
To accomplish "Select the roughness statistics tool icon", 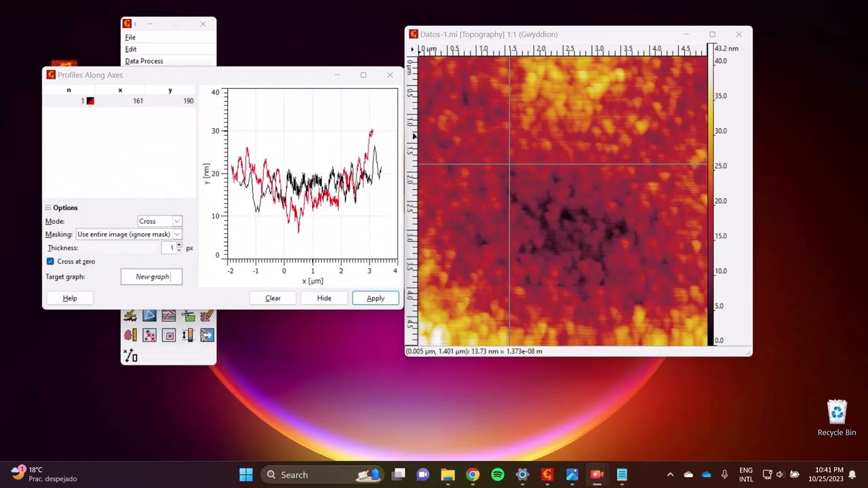I will [x=130, y=316].
